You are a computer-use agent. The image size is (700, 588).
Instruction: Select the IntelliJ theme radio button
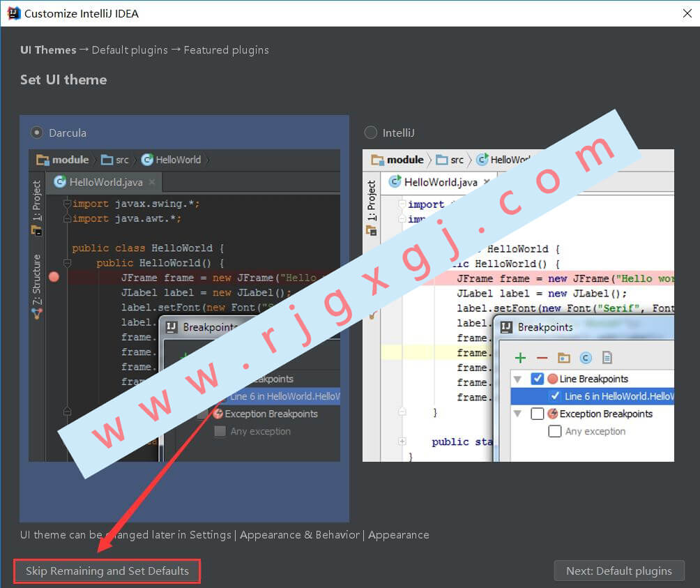coord(370,133)
